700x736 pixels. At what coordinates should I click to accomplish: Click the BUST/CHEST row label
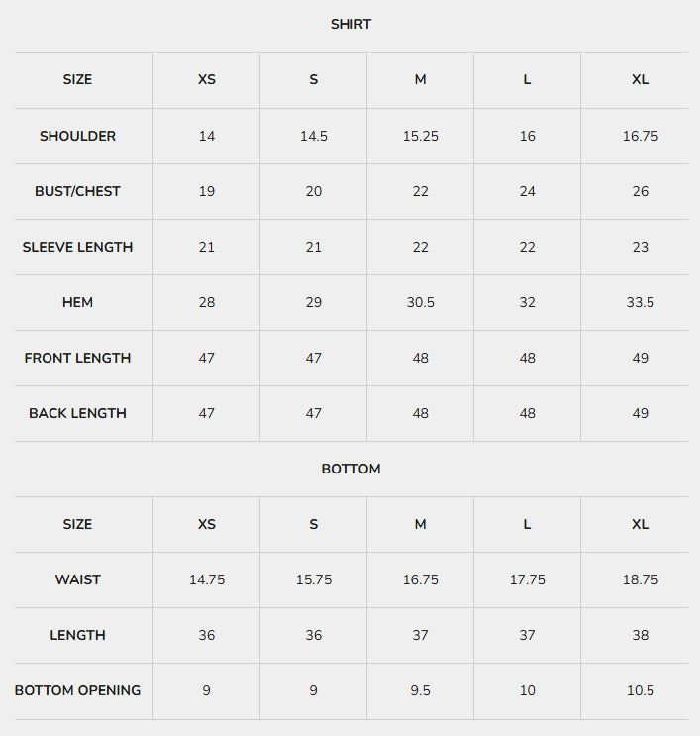click(77, 191)
